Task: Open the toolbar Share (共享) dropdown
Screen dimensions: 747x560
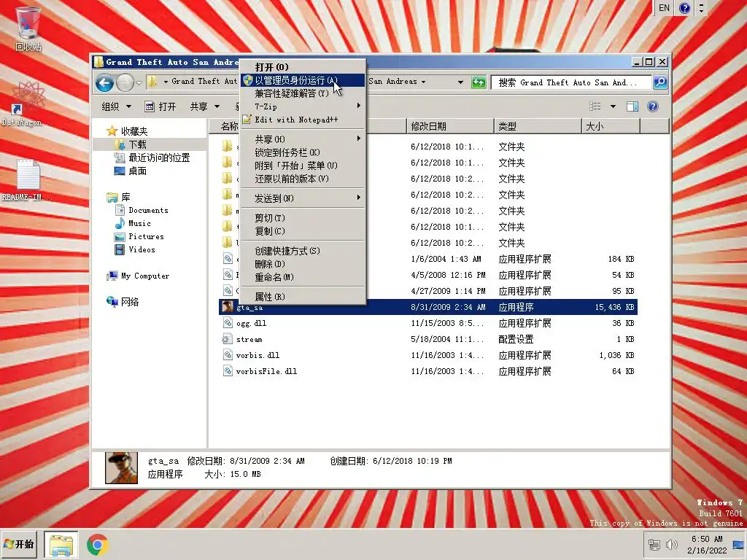Action: tap(205, 106)
